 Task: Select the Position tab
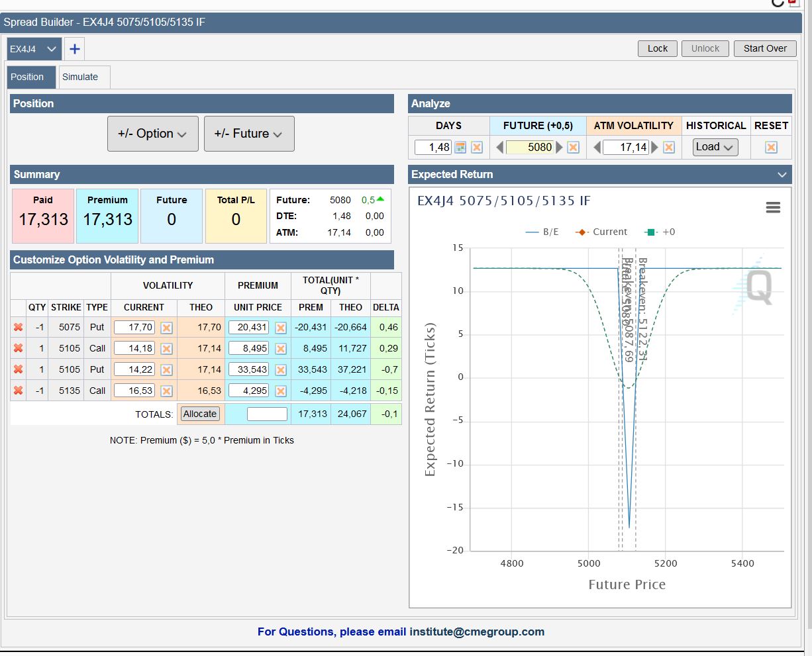pyautogui.click(x=27, y=77)
